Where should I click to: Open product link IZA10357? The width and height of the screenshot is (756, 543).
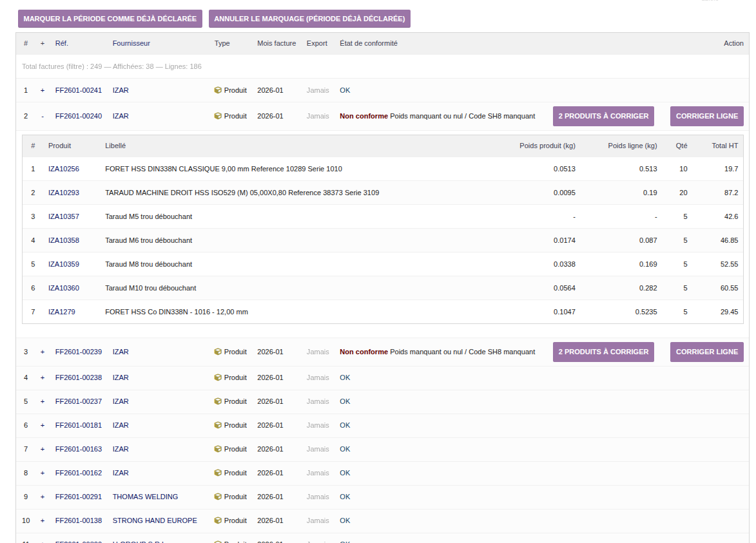(x=64, y=216)
